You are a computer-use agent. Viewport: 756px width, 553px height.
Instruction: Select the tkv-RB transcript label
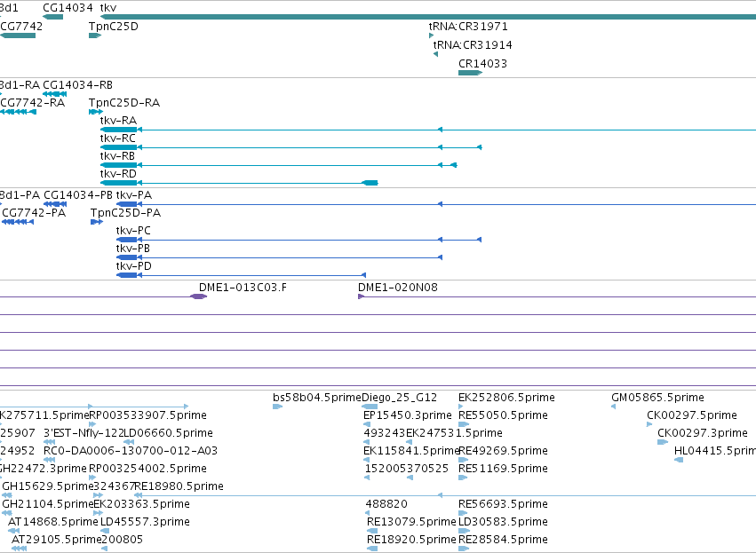(117, 156)
